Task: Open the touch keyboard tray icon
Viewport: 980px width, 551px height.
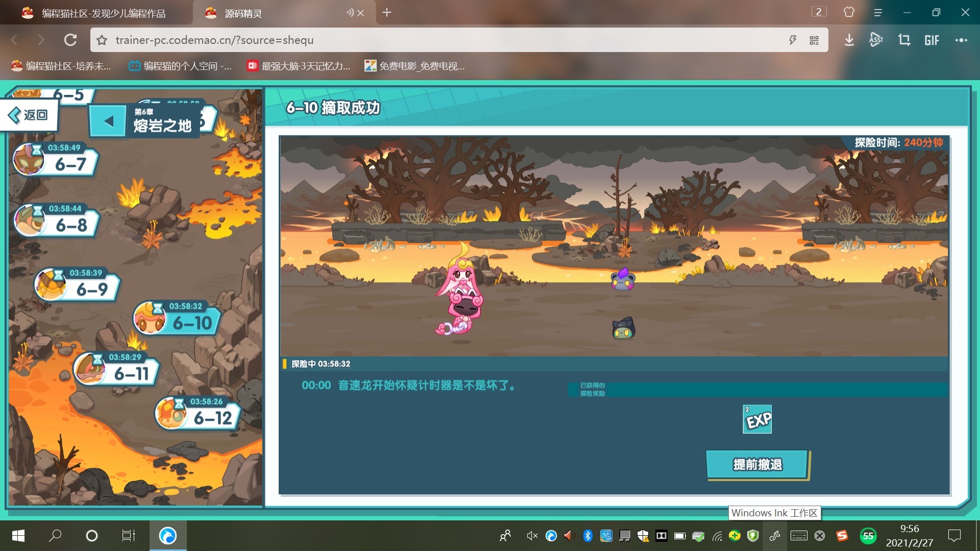Action: pyautogui.click(x=799, y=536)
